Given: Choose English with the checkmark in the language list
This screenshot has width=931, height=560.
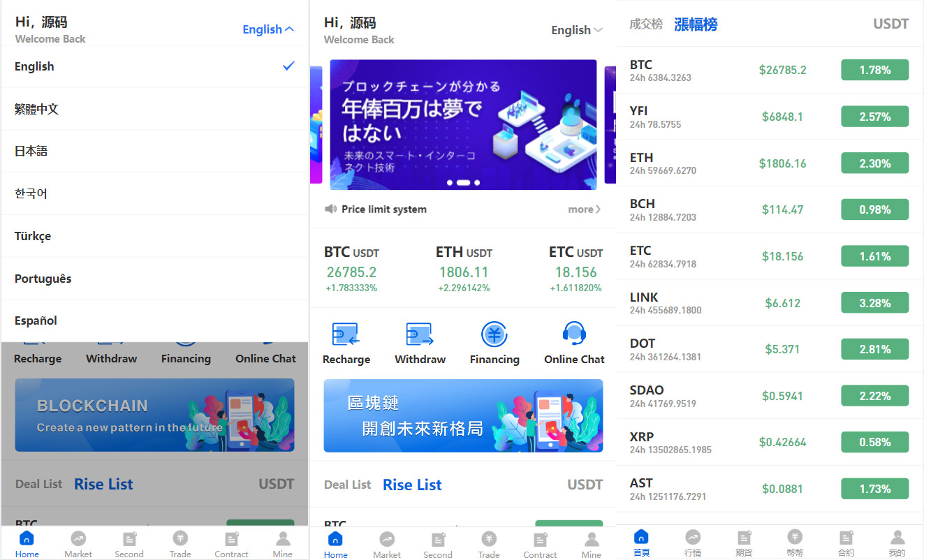Looking at the screenshot, I should 154,66.
